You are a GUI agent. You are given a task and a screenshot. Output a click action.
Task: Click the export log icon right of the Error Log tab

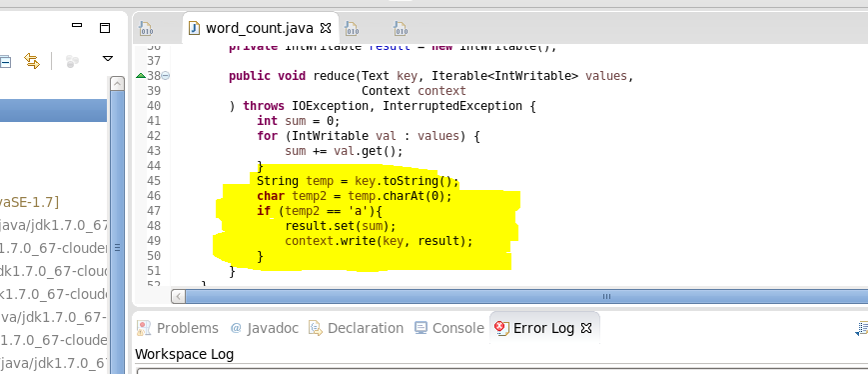[x=862, y=328]
